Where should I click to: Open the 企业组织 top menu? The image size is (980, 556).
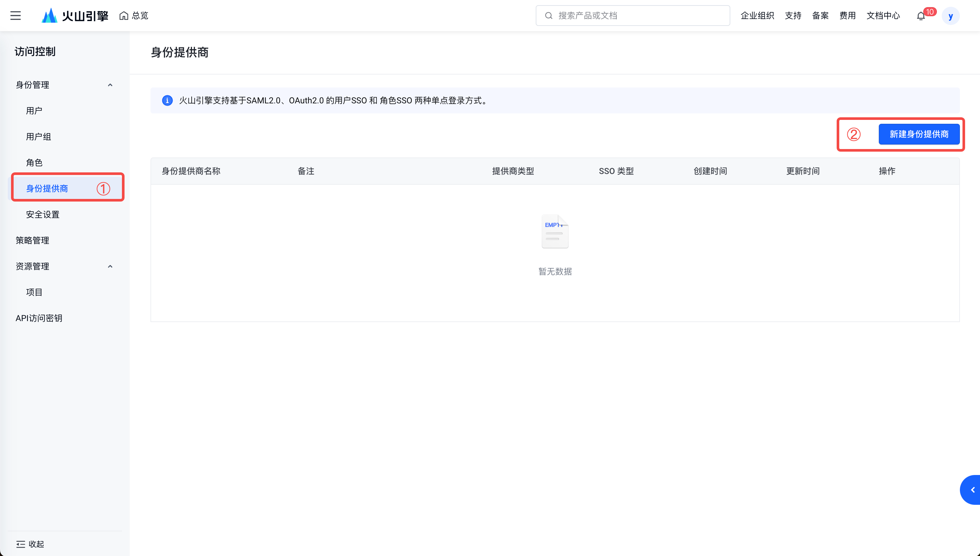click(757, 16)
